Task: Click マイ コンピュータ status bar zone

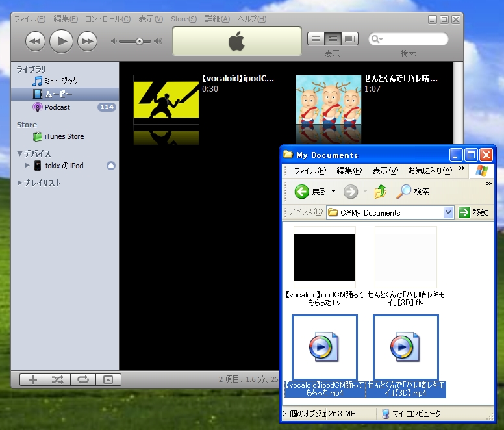Action: pyautogui.click(x=435, y=414)
